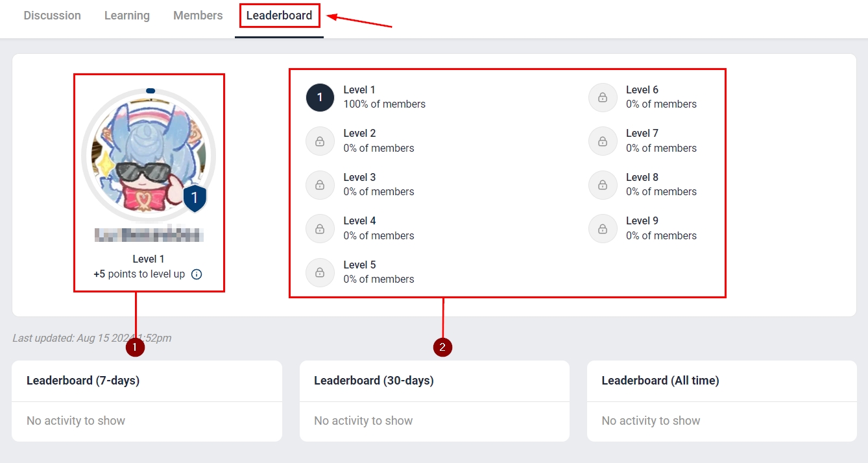Viewport: 868px width, 463px height.
Task: Click the Level 4 lock icon
Action: tap(320, 228)
